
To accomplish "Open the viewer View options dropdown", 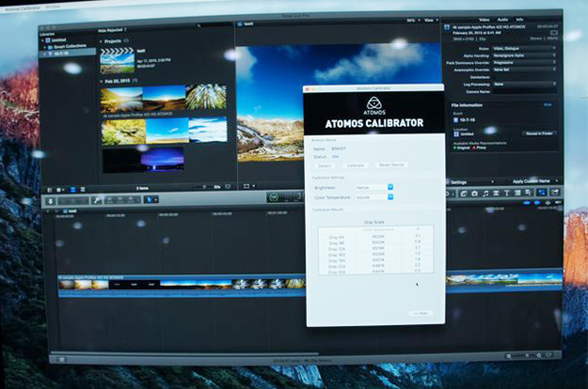I will click(x=431, y=21).
